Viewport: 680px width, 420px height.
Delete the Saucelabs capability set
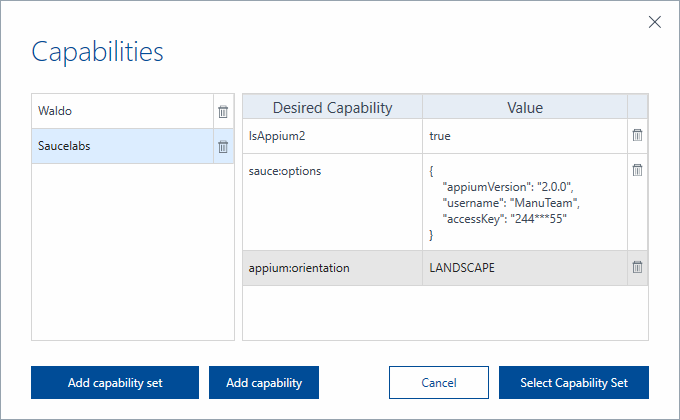[223, 147]
